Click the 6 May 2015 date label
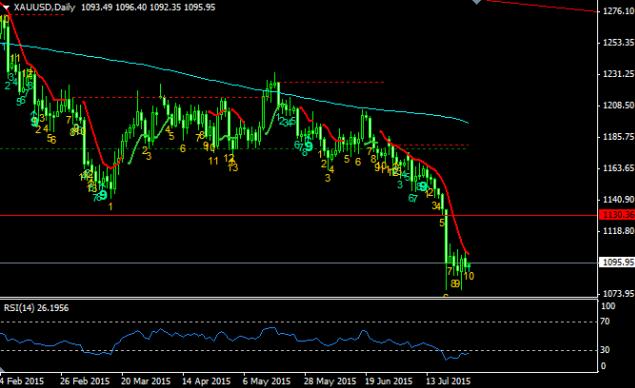The height and width of the screenshot is (388, 635). click(x=266, y=381)
